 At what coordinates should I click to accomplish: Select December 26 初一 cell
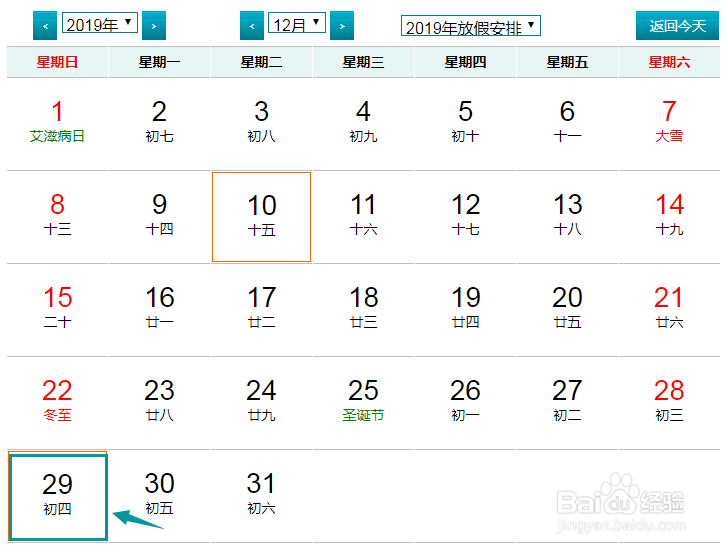(x=465, y=402)
